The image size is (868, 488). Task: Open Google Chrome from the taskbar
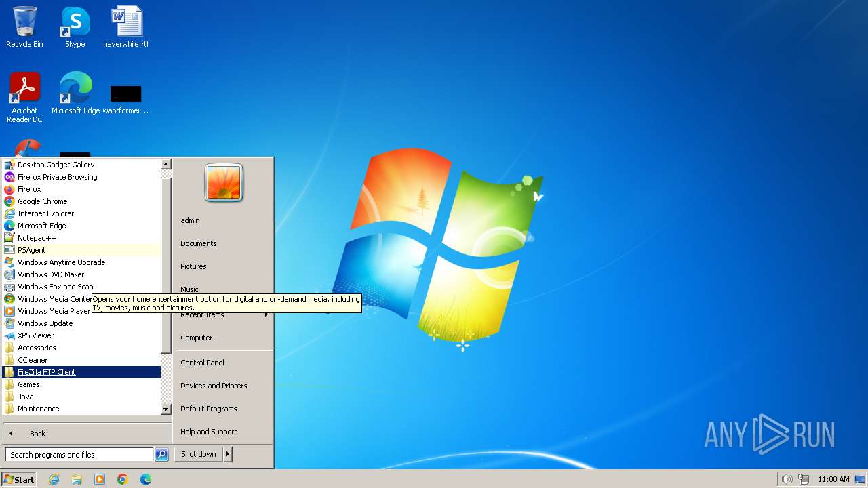click(x=123, y=479)
